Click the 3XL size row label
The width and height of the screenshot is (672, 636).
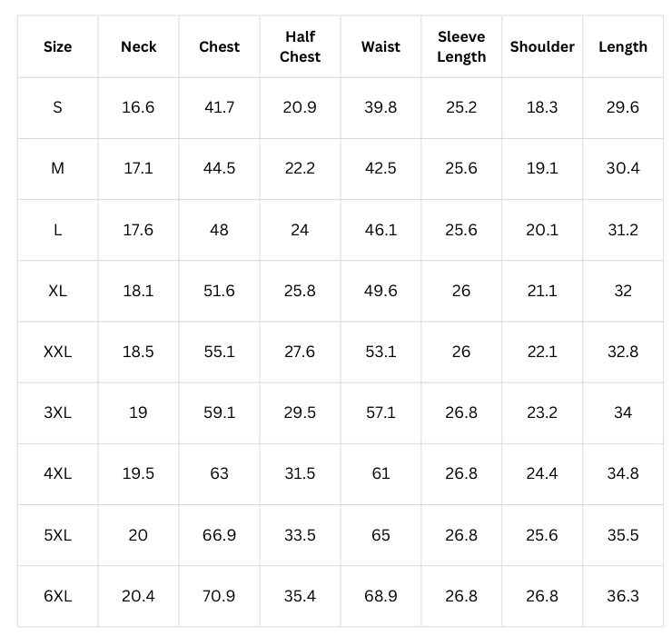tap(57, 412)
